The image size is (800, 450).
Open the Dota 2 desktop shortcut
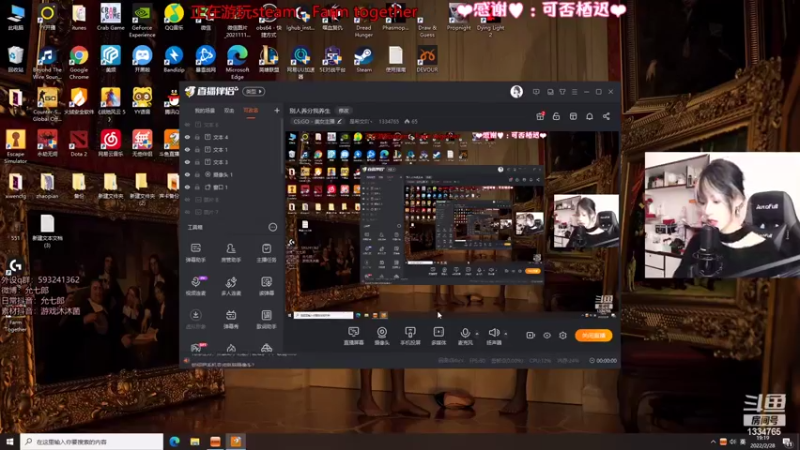(79, 143)
